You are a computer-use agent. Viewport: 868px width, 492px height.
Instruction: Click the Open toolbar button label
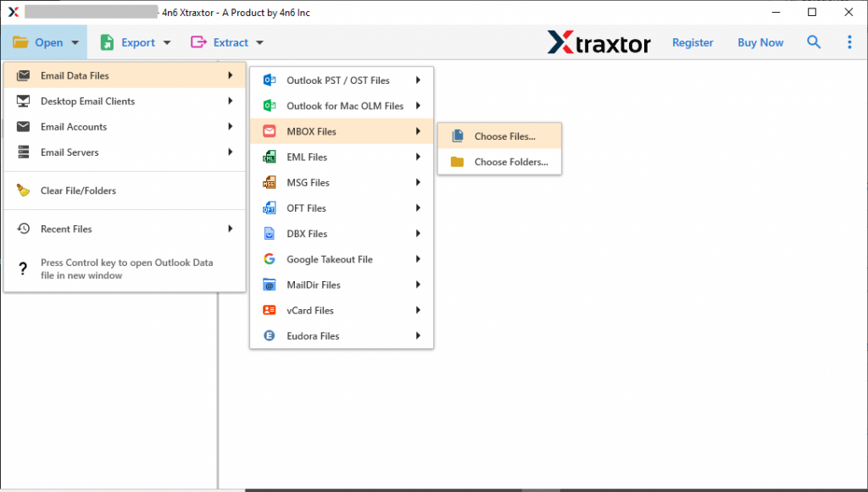pos(48,42)
